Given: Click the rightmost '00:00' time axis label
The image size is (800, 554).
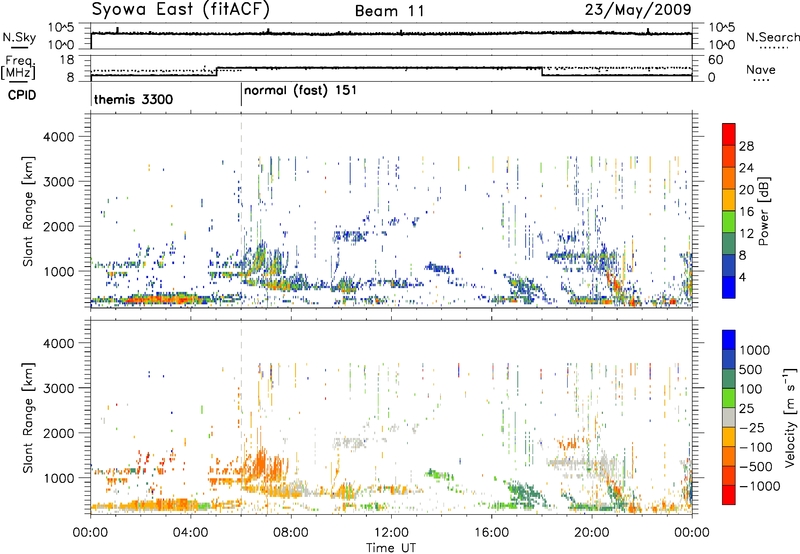Looking at the screenshot, I should point(692,533).
